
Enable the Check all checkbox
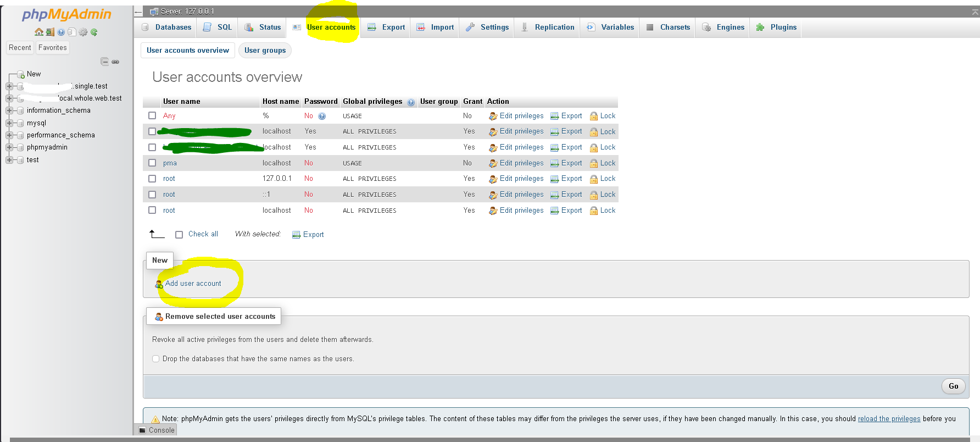[x=179, y=235]
